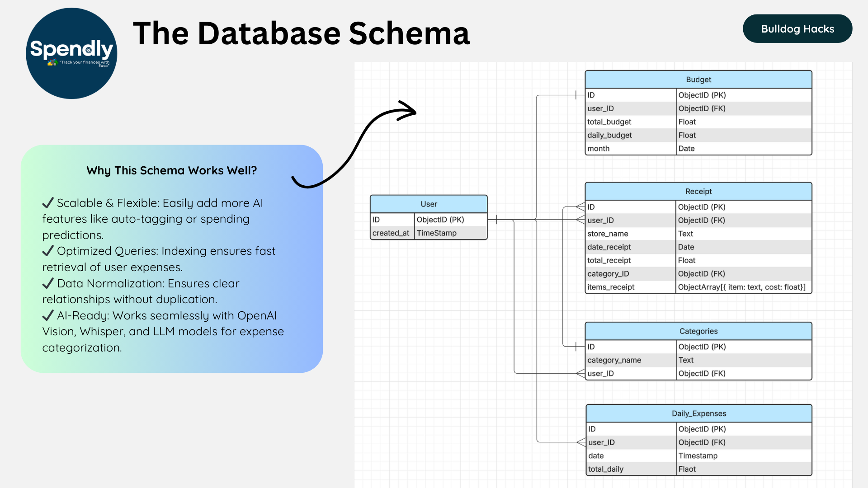Click Why This Schema Works Well heading
The width and height of the screenshot is (868, 488).
tap(171, 170)
